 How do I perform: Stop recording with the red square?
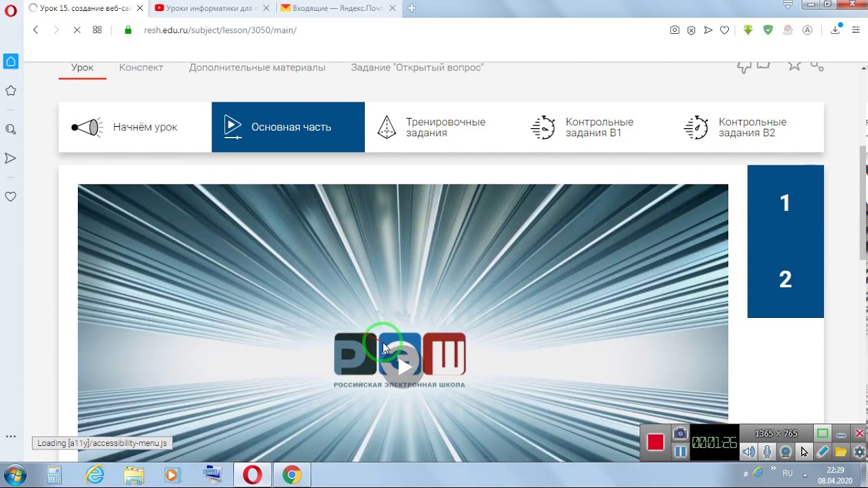pos(655,442)
